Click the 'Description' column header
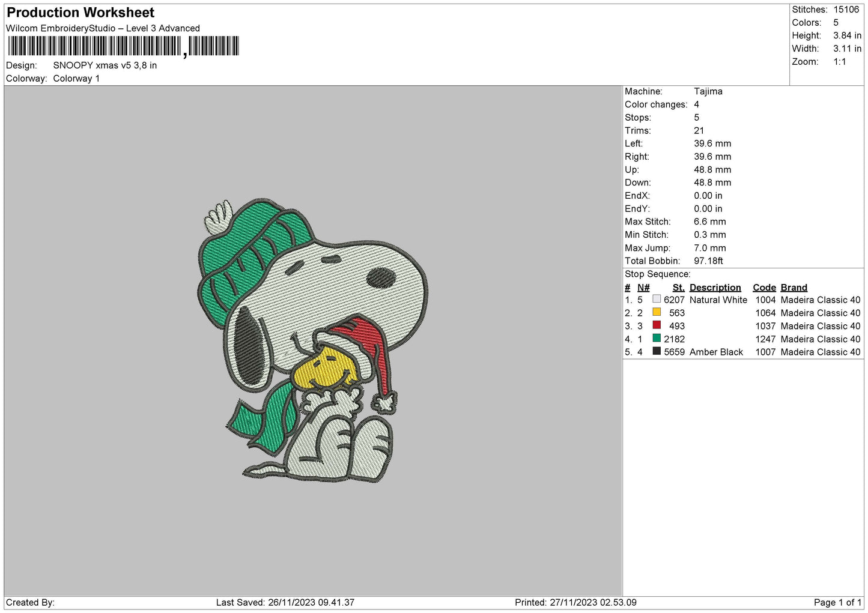 (715, 288)
